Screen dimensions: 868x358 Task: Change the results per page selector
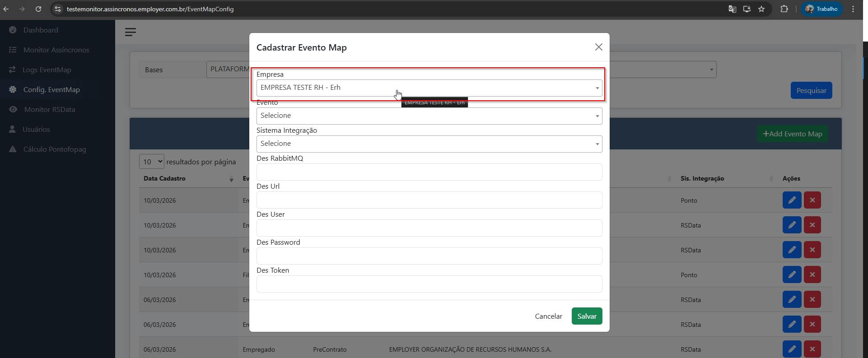pos(152,162)
